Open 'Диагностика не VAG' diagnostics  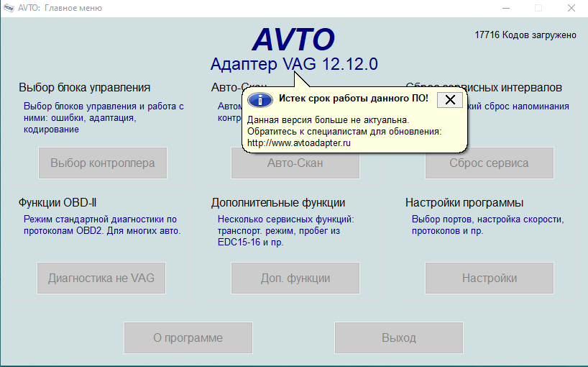pyautogui.click(x=101, y=278)
